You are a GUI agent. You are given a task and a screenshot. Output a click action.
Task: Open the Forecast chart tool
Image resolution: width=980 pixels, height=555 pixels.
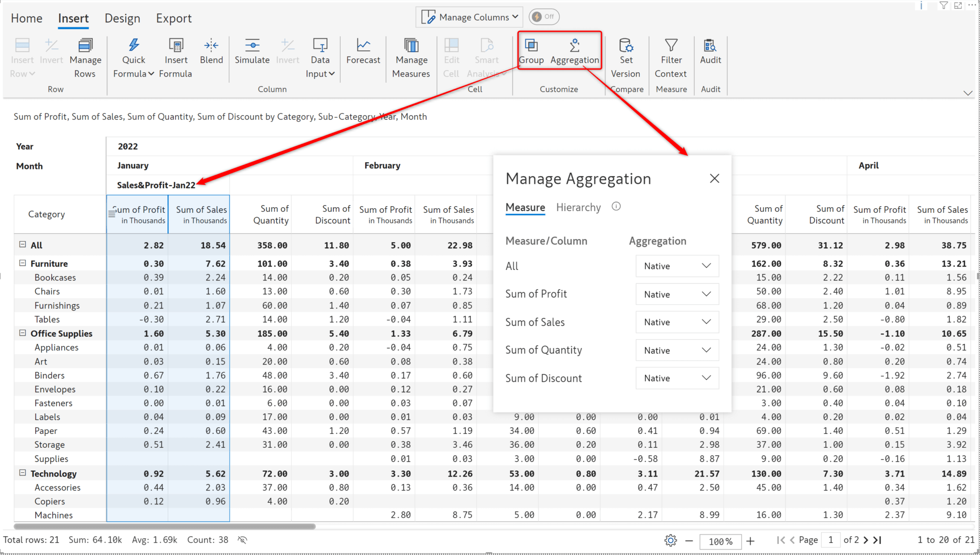point(363,45)
